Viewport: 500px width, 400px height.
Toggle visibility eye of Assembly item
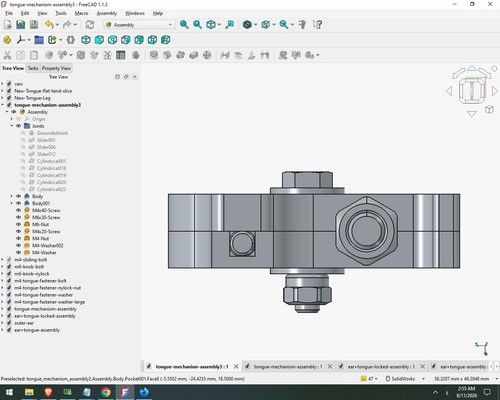[14, 112]
